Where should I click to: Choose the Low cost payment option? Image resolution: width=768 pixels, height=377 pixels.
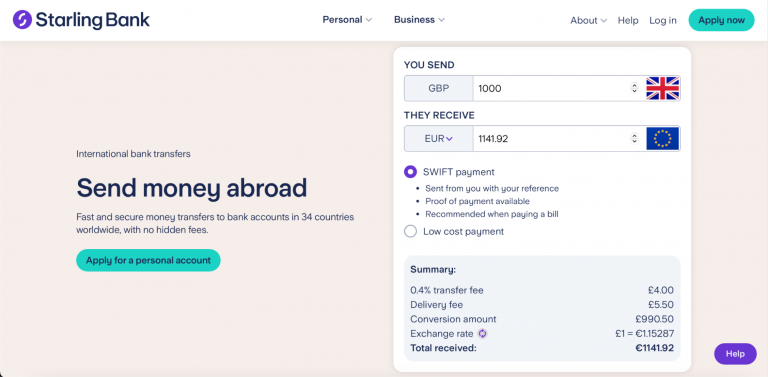tap(410, 231)
